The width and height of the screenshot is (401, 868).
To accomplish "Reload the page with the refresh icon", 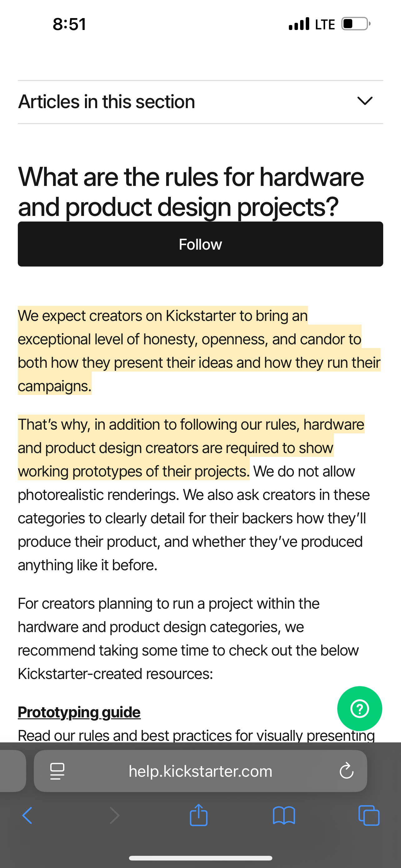I will [346, 771].
